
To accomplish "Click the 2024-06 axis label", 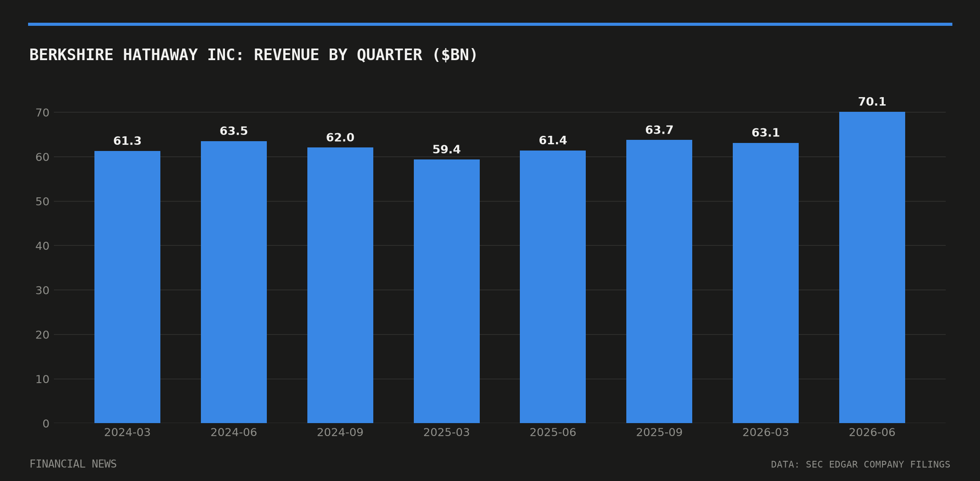I will 234,432.
